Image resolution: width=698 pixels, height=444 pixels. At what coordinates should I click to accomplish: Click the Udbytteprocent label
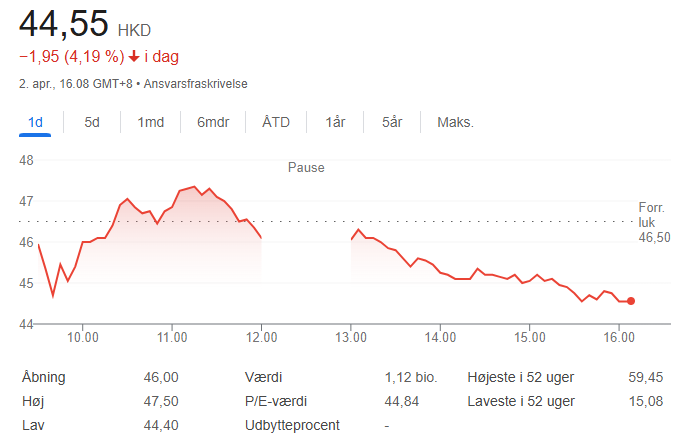pyautogui.click(x=292, y=425)
